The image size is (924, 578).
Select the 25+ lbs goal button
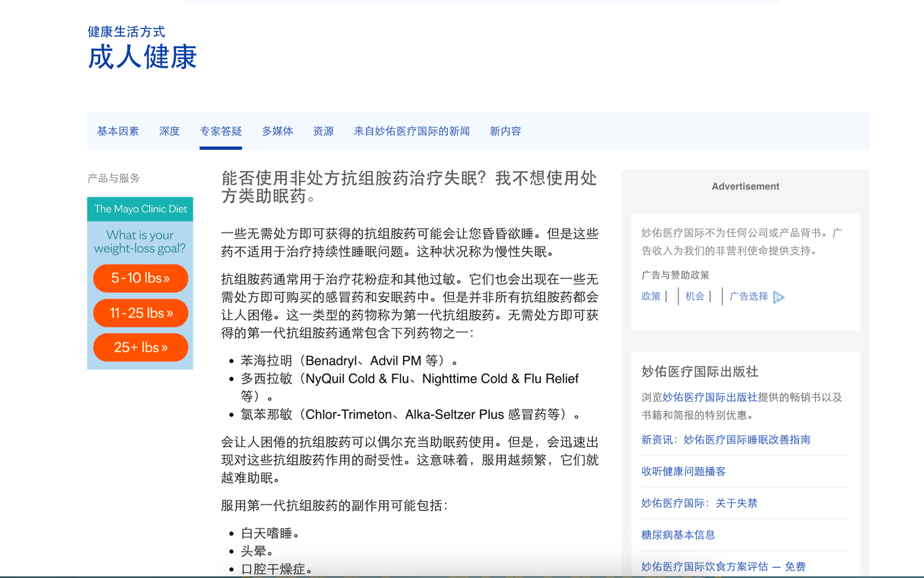pos(141,347)
